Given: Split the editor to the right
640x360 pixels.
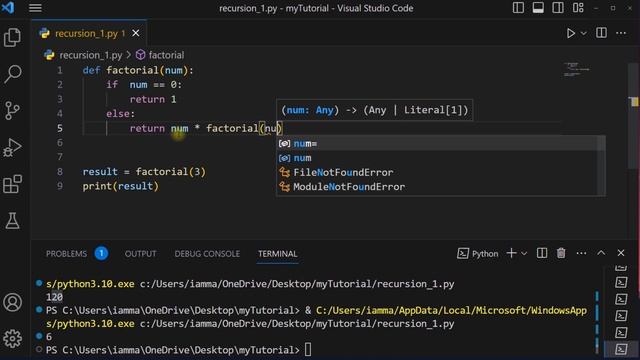Looking at the screenshot, I should (601, 33).
